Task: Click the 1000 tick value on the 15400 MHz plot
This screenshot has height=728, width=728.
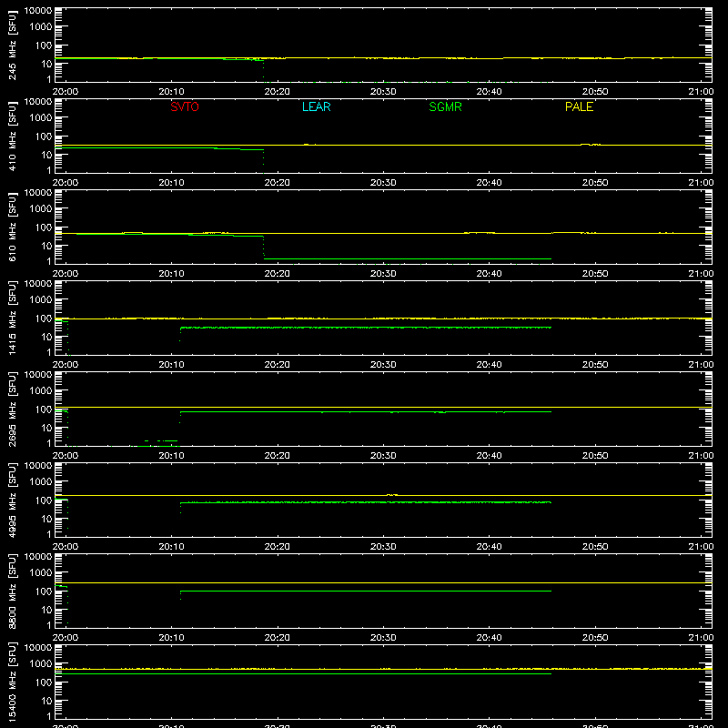Action: coord(41,664)
